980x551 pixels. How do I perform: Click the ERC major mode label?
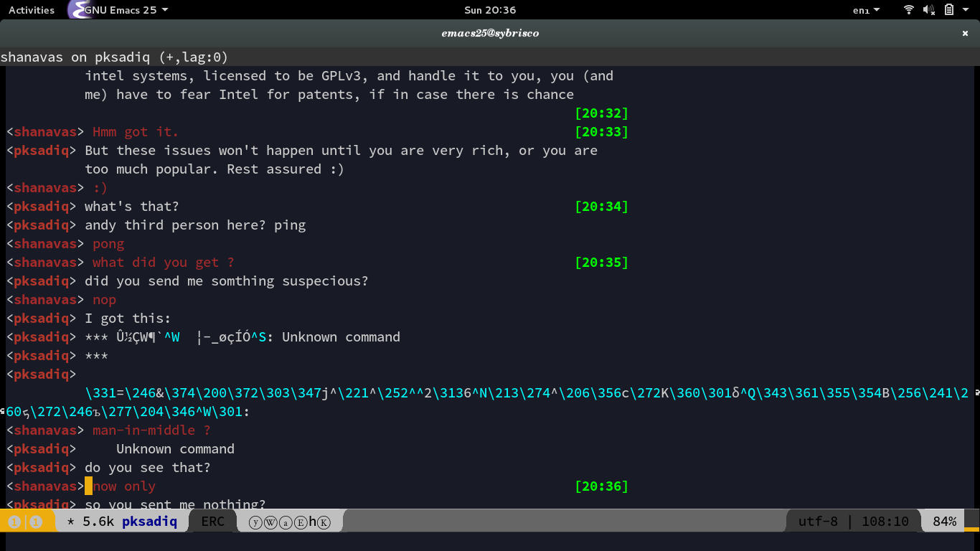click(x=212, y=522)
